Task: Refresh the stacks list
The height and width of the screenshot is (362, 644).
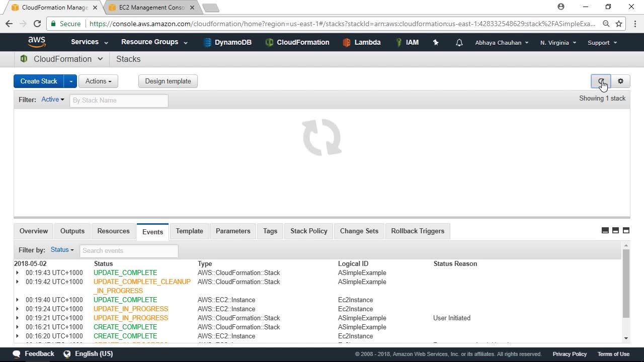Action: click(x=601, y=81)
